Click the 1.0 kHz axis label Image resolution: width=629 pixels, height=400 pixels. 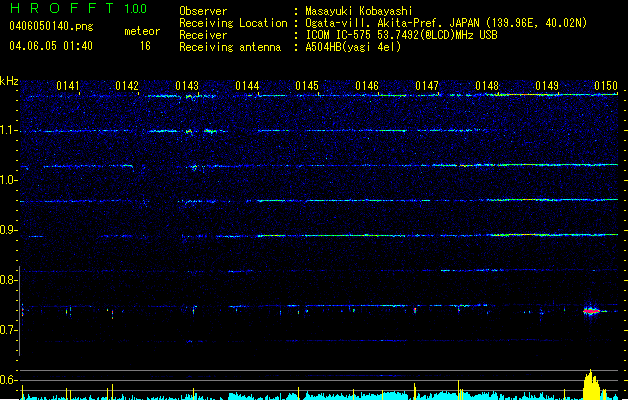(x=9, y=180)
